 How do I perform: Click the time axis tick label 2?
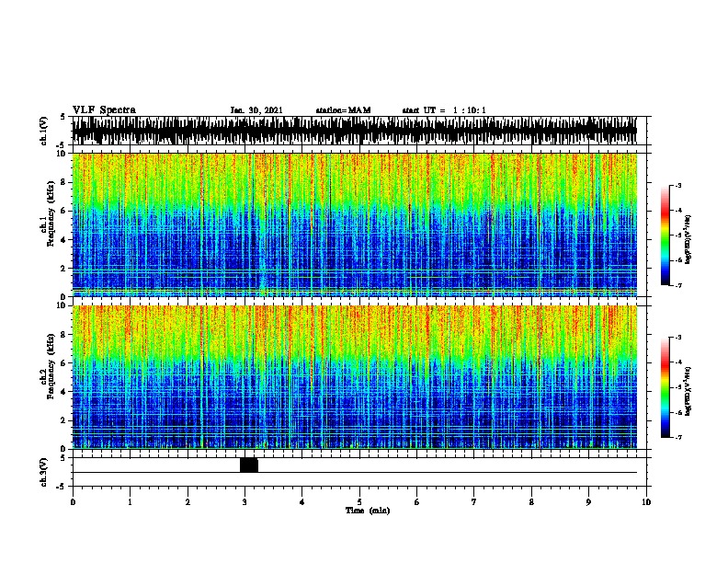[188, 501]
